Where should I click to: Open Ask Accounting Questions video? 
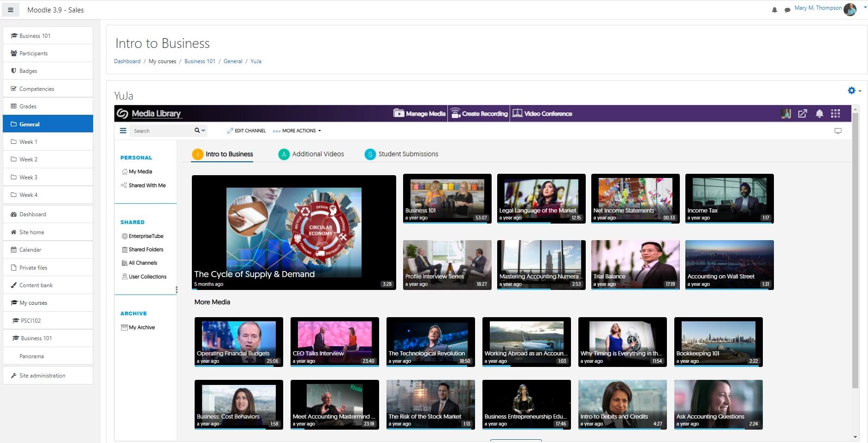click(x=719, y=405)
